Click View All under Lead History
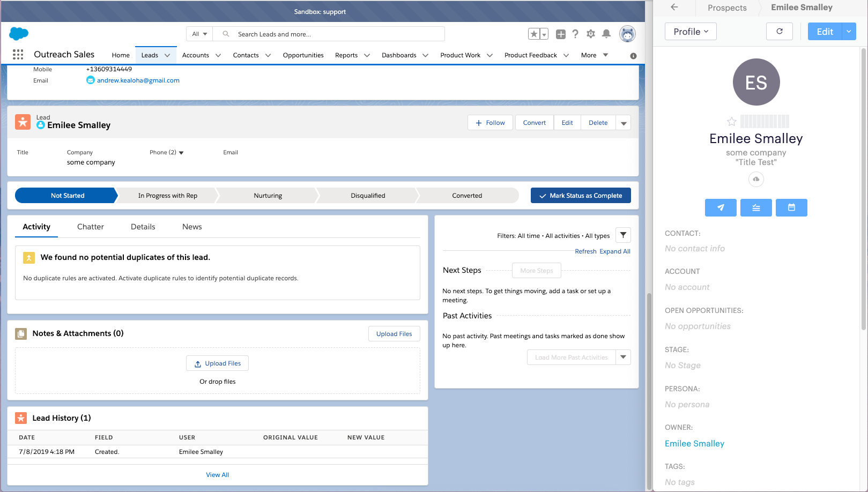This screenshot has height=492, width=868. point(218,475)
